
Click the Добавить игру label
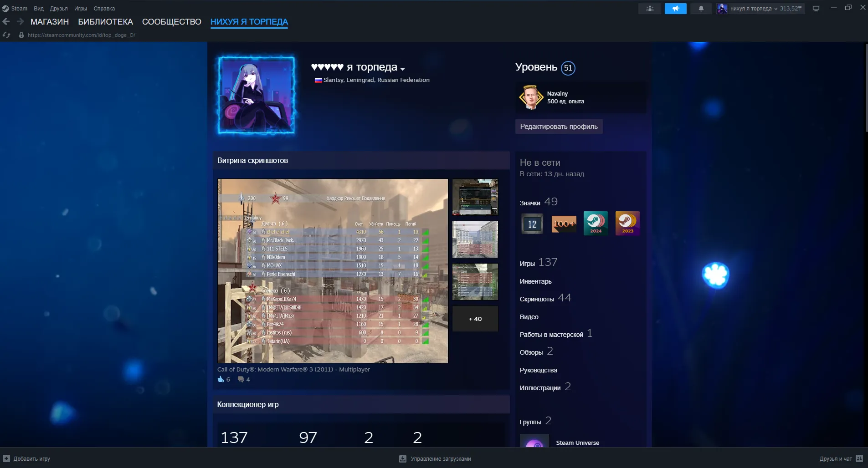tap(32, 459)
